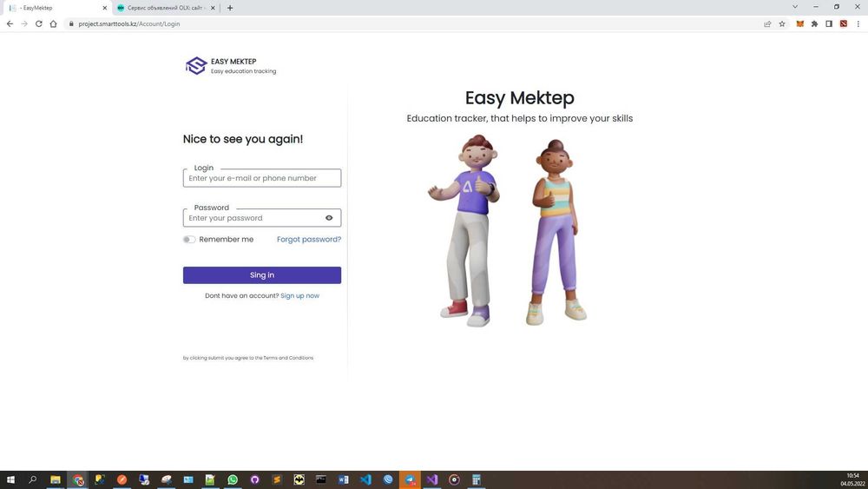868x489 pixels.
Task: Click the red profile avatar icon
Action: point(844,23)
